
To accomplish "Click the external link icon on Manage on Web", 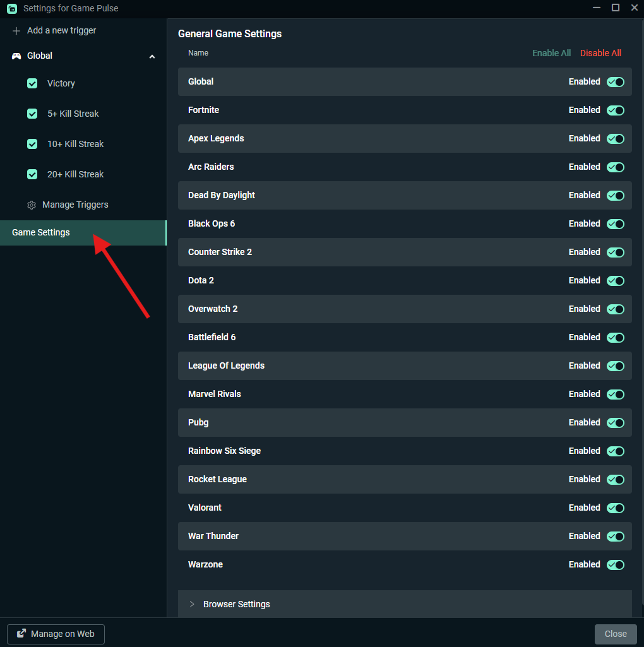I will click(21, 633).
